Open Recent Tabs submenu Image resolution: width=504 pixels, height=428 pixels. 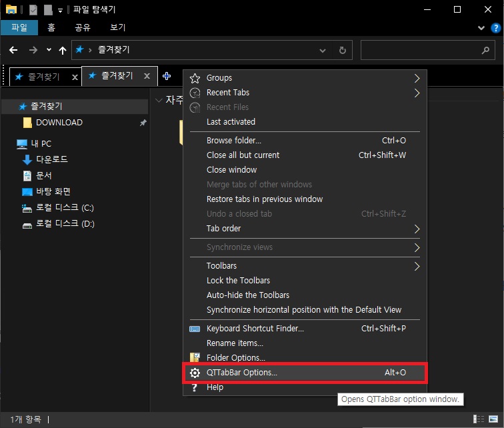305,93
